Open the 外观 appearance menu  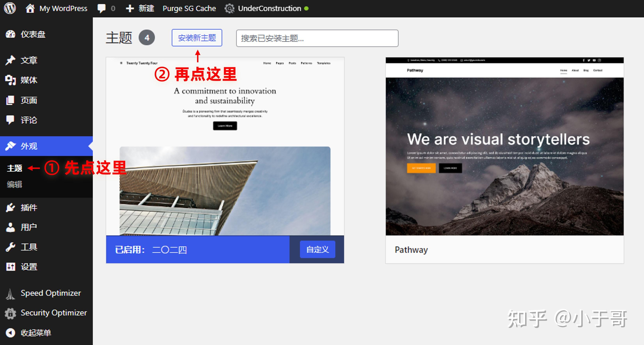pos(29,146)
